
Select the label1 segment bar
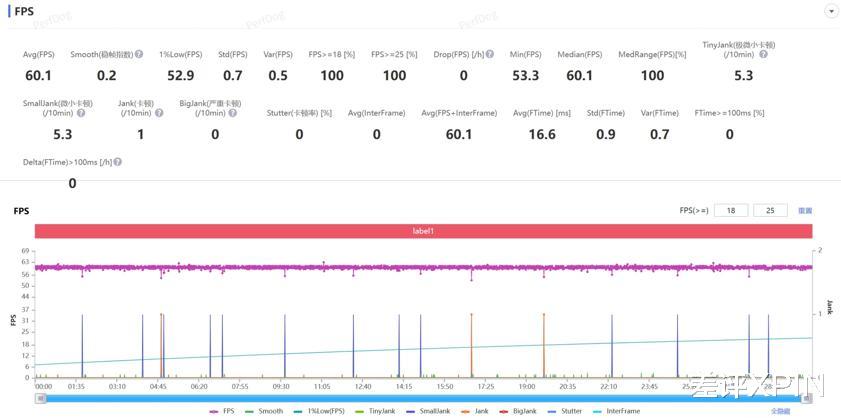tap(423, 231)
